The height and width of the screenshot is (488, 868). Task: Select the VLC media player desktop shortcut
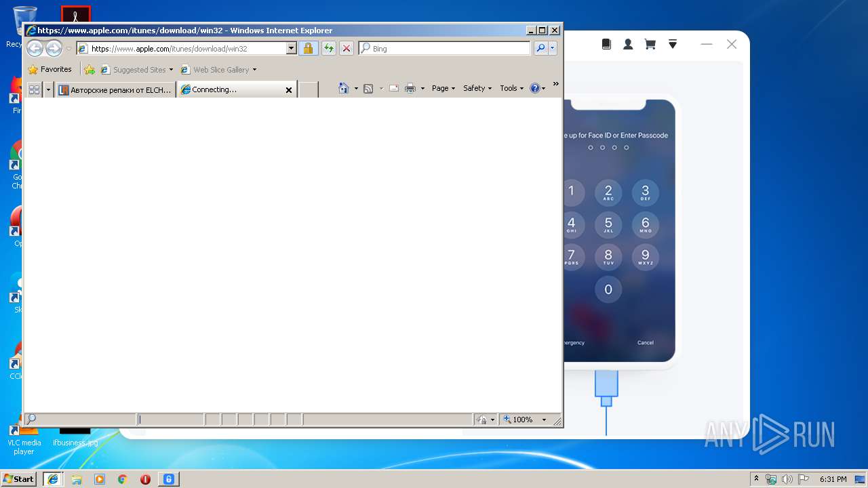pyautogui.click(x=24, y=437)
